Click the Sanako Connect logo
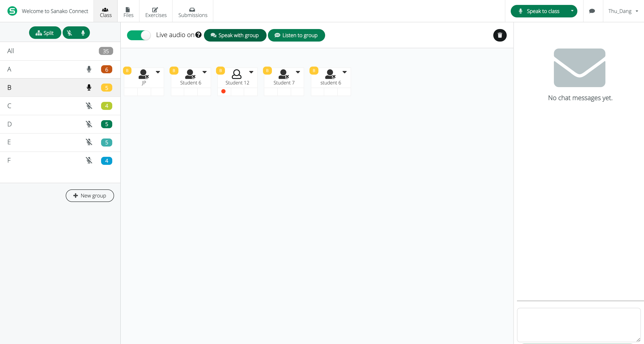The image size is (644, 344). [x=12, y=11]
